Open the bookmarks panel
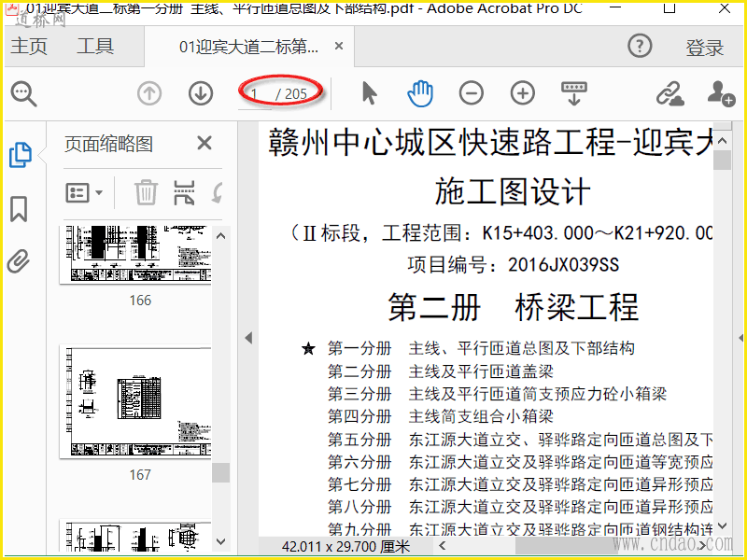 pos(19,209)
